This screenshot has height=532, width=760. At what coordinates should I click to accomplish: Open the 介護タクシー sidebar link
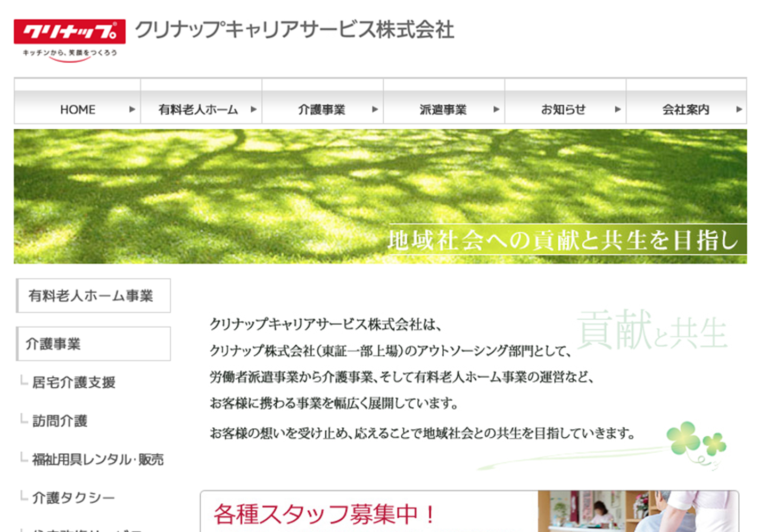tap(73, 497)
